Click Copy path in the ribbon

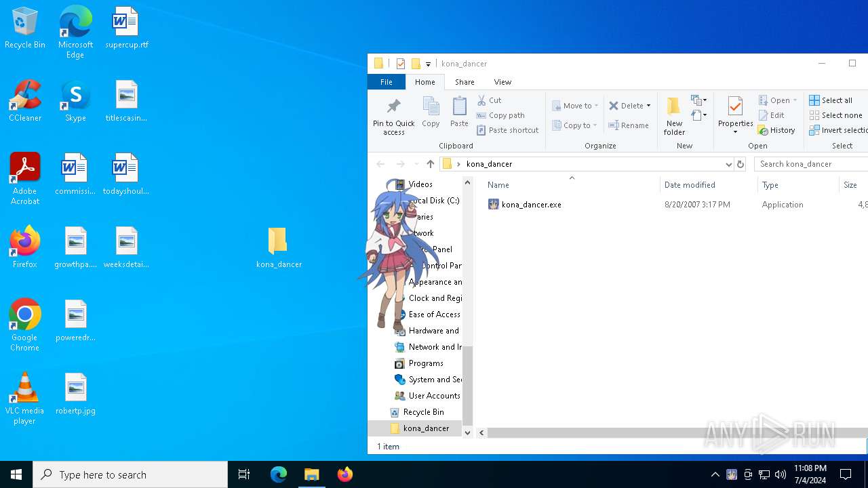(x=501, y=115)
